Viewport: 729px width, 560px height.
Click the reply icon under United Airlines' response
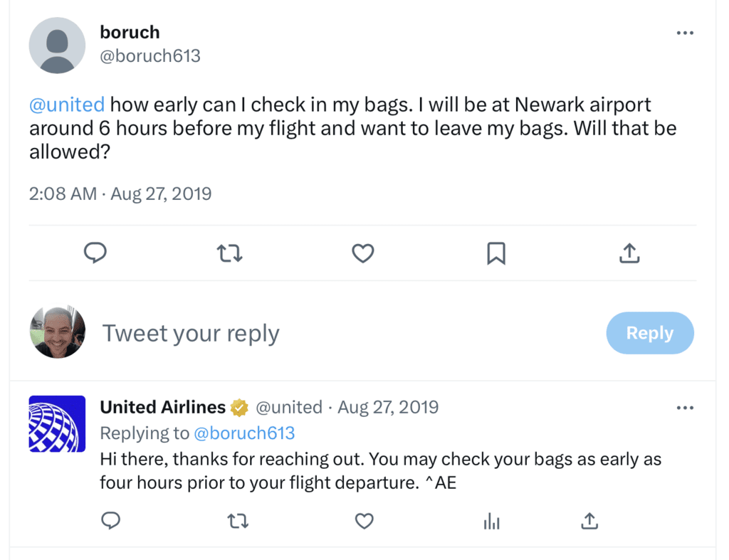pyautogui.click(x=110, y=522)
